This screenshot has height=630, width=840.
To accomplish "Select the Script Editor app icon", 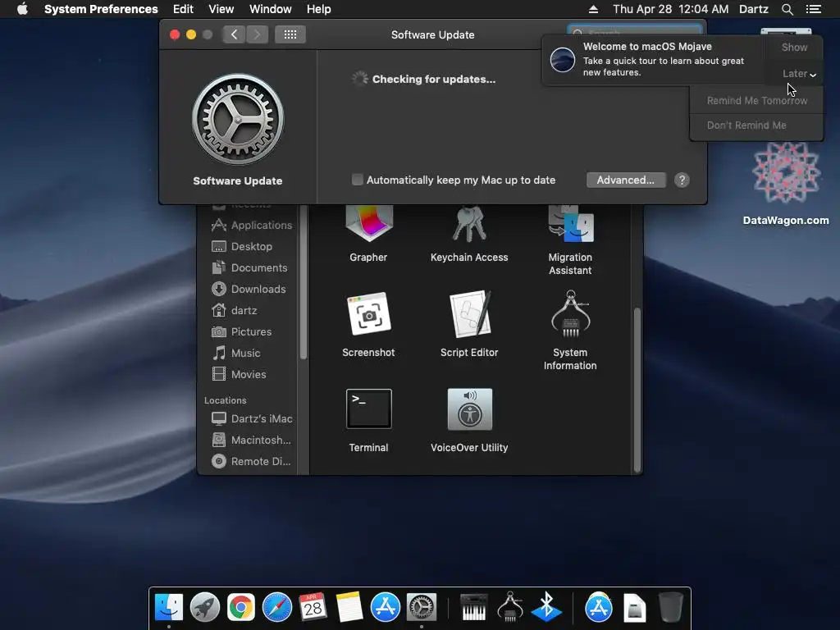I will pos(469,314).
